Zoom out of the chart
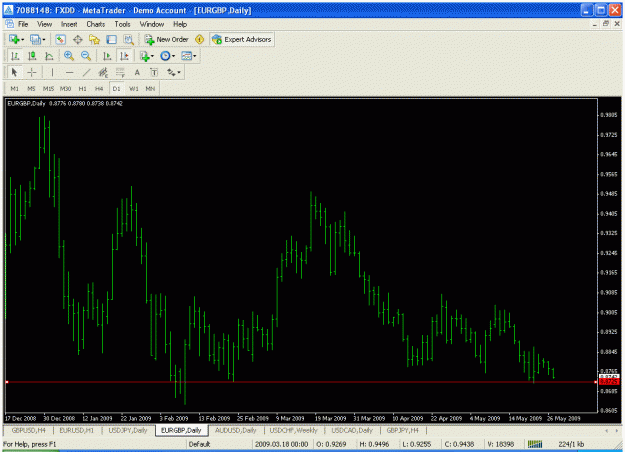 point(86,56)
